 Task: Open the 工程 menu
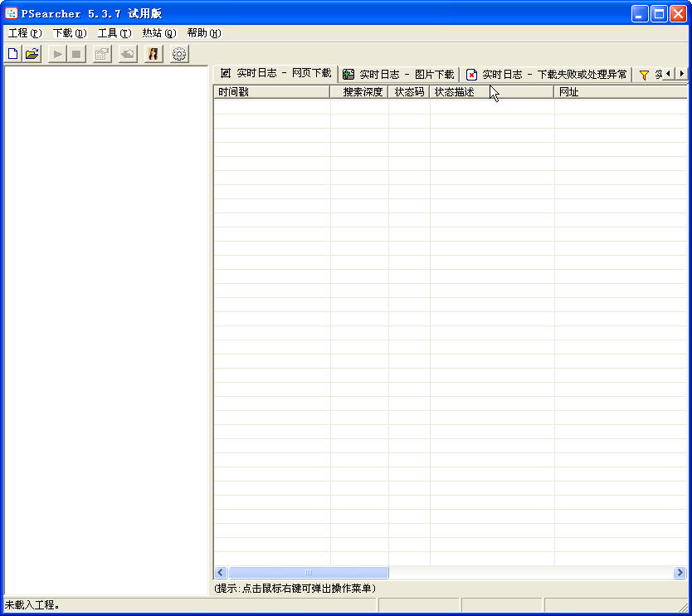tap(24, 33)
